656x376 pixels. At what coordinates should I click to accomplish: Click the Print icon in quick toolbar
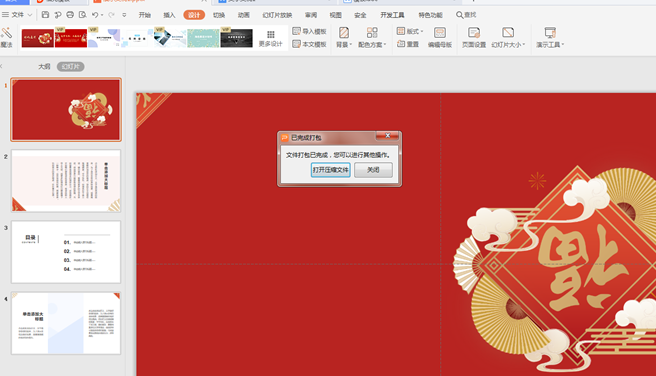click(70, 15)
